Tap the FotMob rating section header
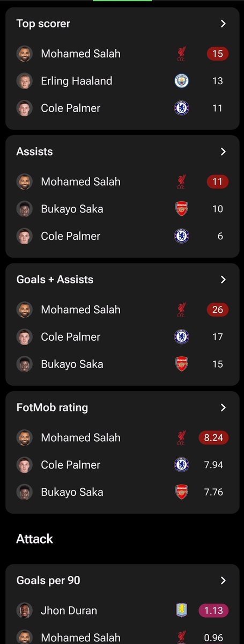The image size is (244, 644). [52, 408]
